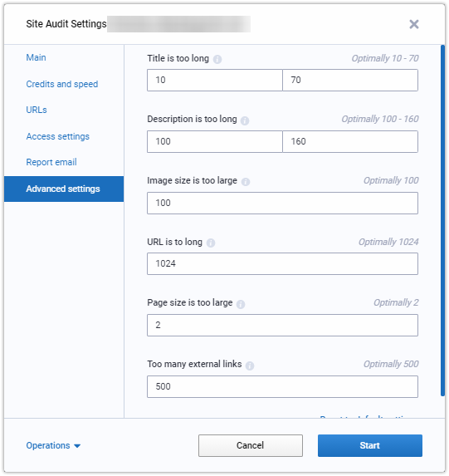Focus the Description minimum field (100)
This screenshot has height=476, width=449.
pyautogui.click(x=215, y=141)
